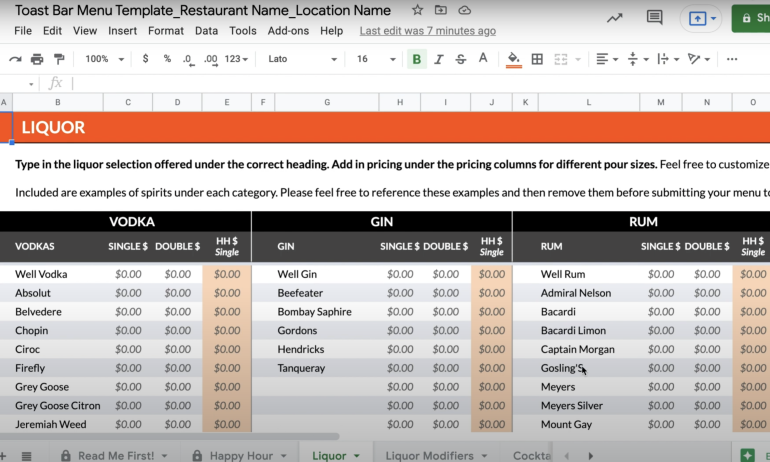Toggle bold formatting
This screenshot has width=770, height=462.
click(x=417, y=59)
